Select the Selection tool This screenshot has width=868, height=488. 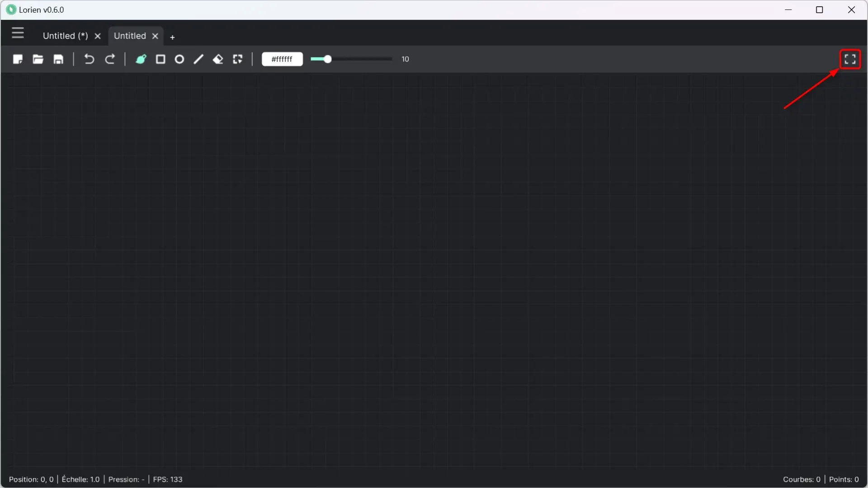(x=238, y=59)
